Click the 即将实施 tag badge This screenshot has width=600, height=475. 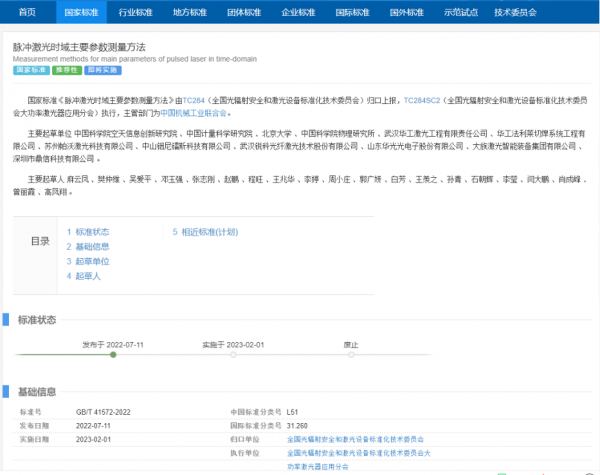[x=103, y=72]
